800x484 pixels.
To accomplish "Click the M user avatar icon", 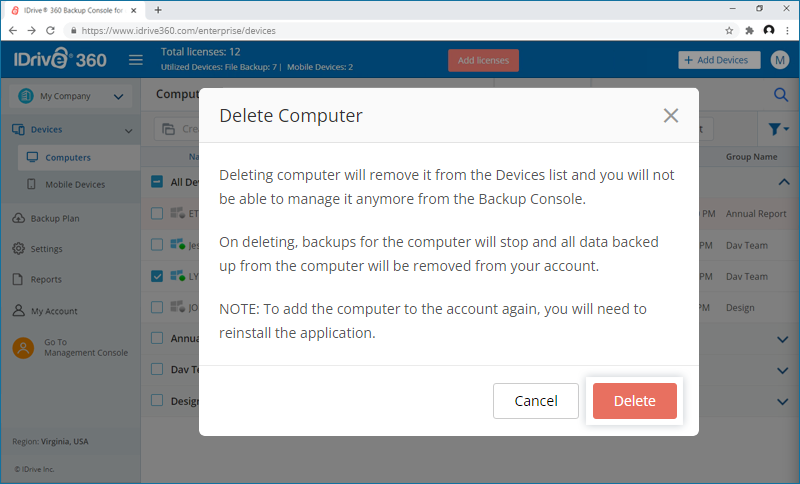I will pyautogui.click(x=780, y=60).
